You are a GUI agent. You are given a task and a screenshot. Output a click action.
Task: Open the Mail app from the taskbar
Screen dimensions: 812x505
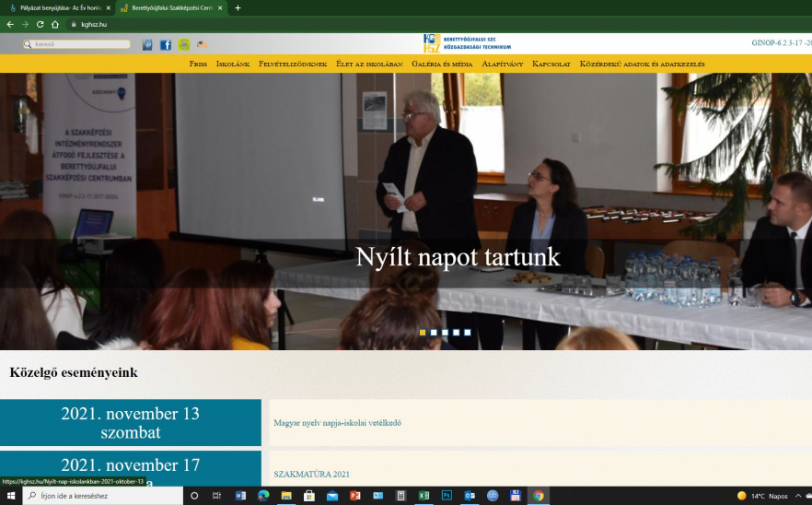pyautogui.click(x=332, y=496)
